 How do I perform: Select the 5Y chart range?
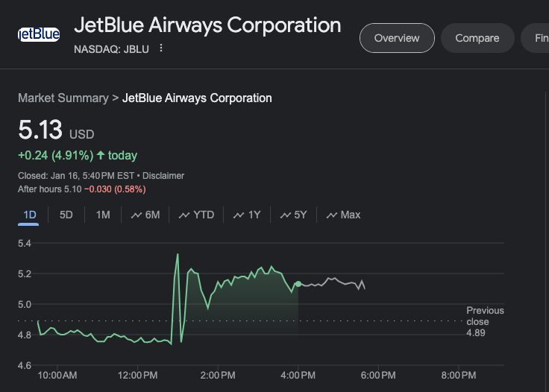coord(294,215)
